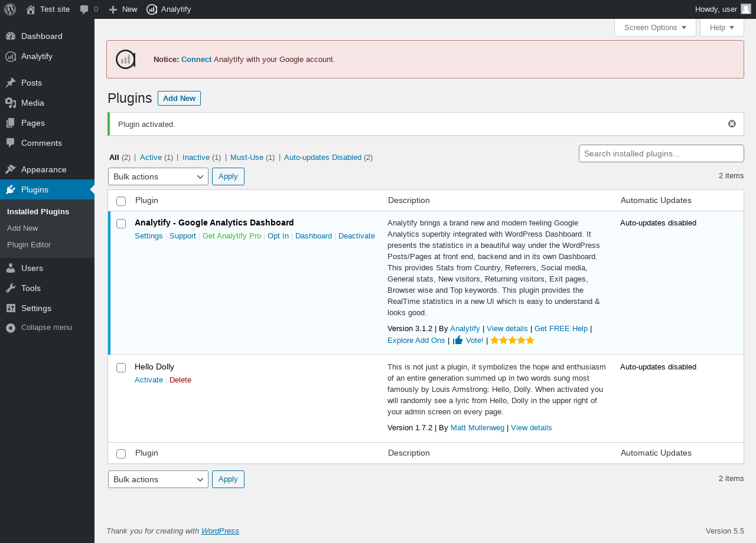Image resolution: width=756 pixels, height=543 pixels.
Task: Dismiss the Plugin activated notice
Action: 732,124
